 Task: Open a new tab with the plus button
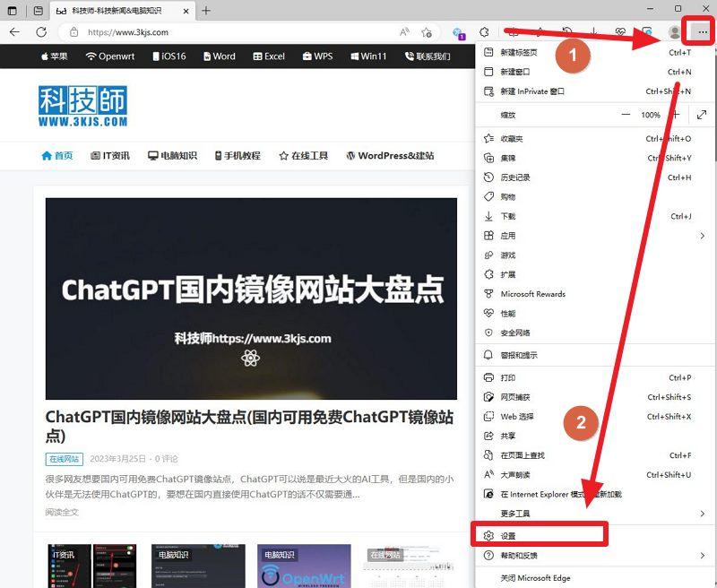(x=206, y=11)
